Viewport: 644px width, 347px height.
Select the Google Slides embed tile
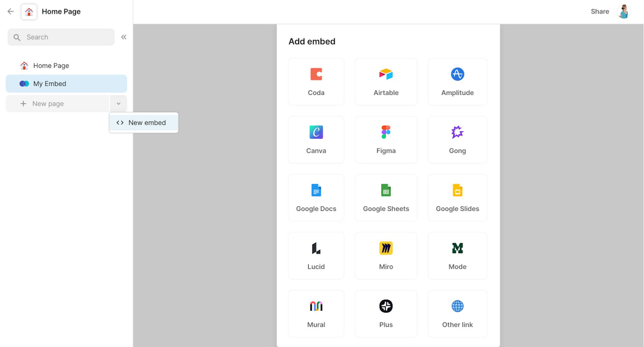coord(457,197)
